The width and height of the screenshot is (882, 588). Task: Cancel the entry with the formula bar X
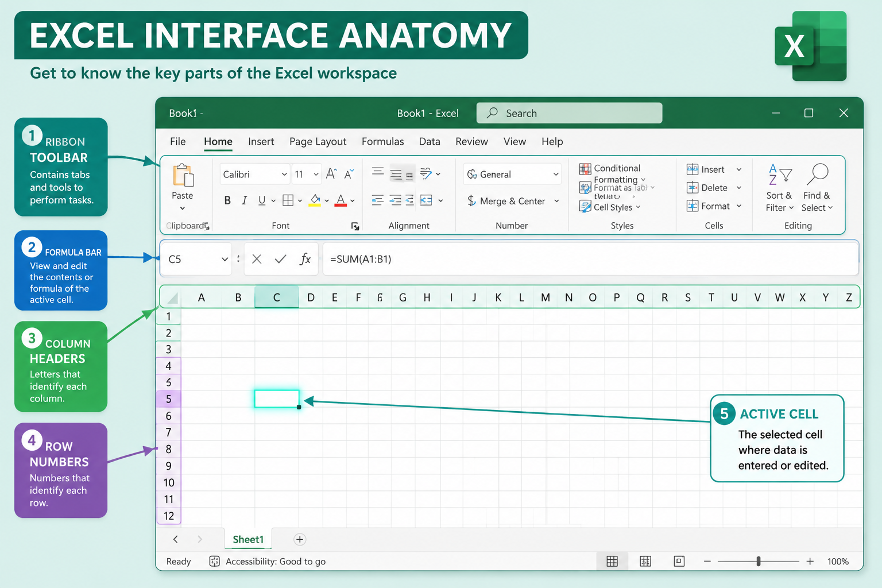click(257, 259)
